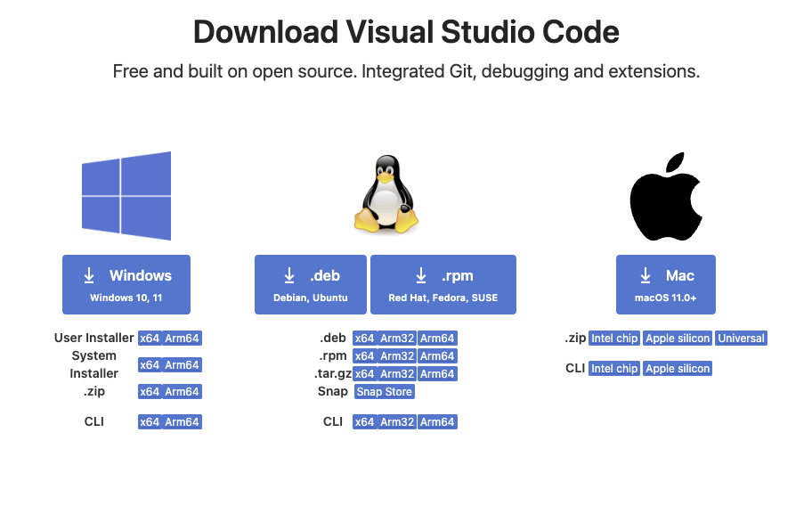Select Arm64 for Windows System Installer

click(182, 365)
